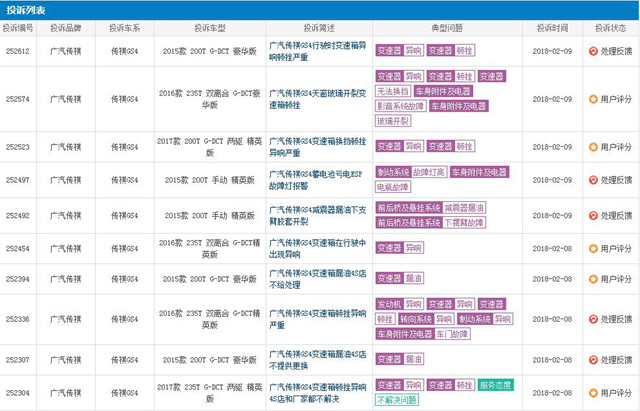Image resolution: width=640 pixels, height=411 pixels.
Task: Open complaint 广汽传祺GS4蓄电池亏电ESP故障灯报警
Action: pyautogui.click(x=316, y=180)
